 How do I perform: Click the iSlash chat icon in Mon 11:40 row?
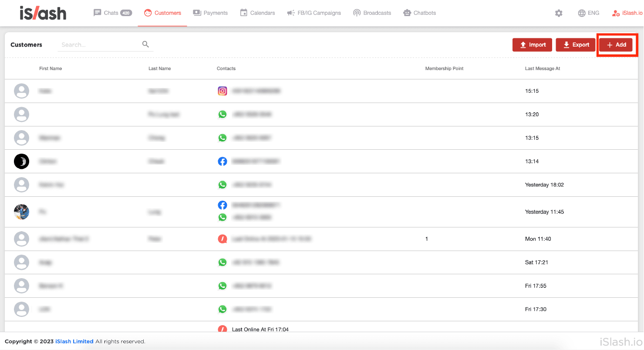pos(223,239)
